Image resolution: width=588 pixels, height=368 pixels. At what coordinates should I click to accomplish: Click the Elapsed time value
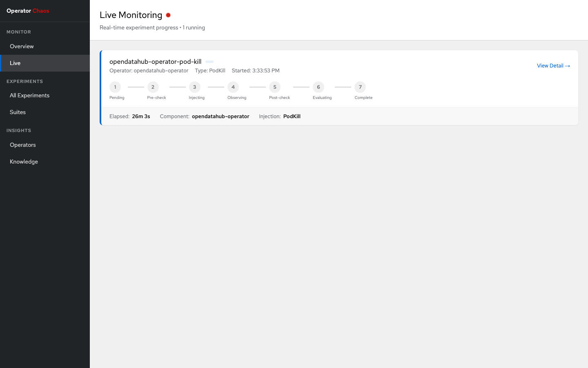pyautogui.click(x=141, y=117)
